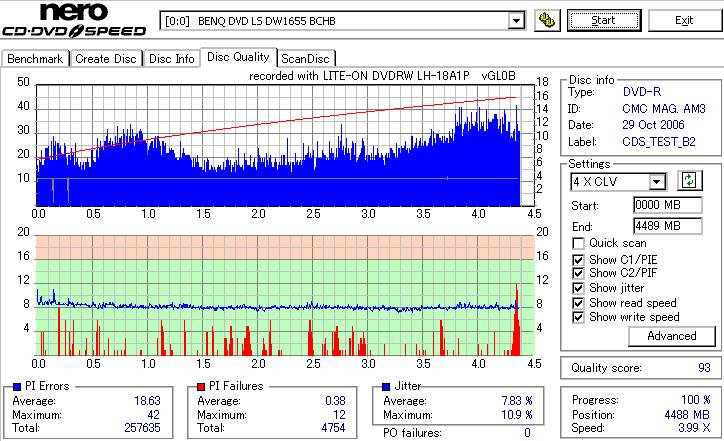Open Advanced settings button

[x=672, y=336]
